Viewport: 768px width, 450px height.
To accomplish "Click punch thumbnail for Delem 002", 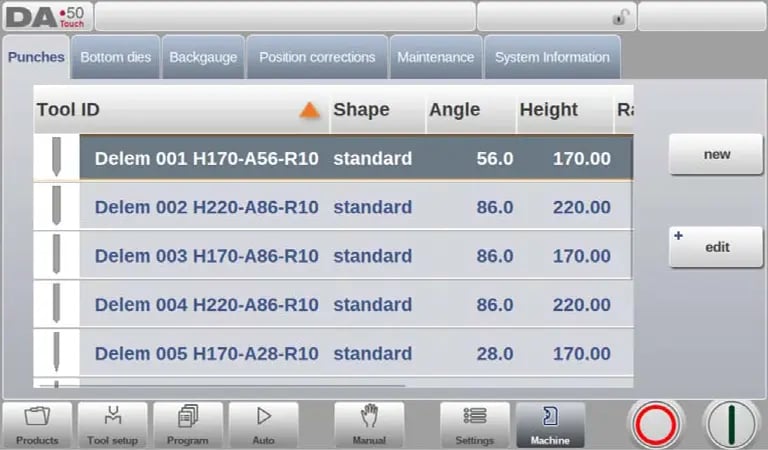I will (56, 207).
